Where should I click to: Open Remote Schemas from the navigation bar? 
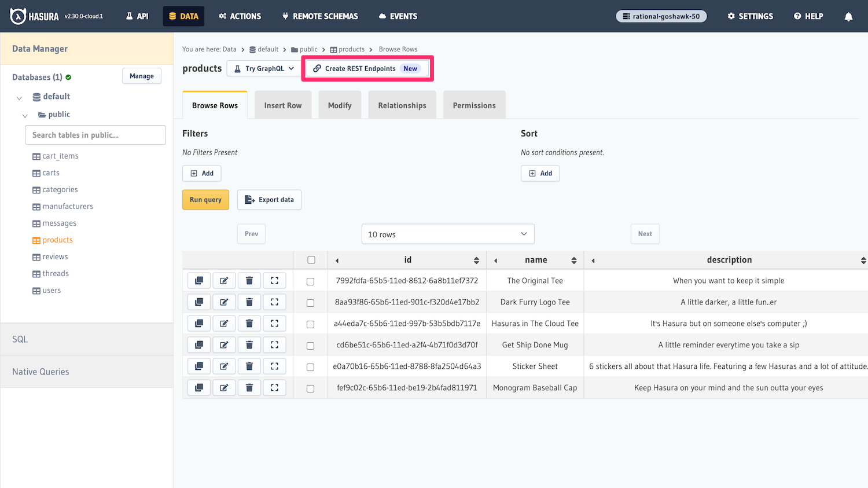click(x=319, y=16)
